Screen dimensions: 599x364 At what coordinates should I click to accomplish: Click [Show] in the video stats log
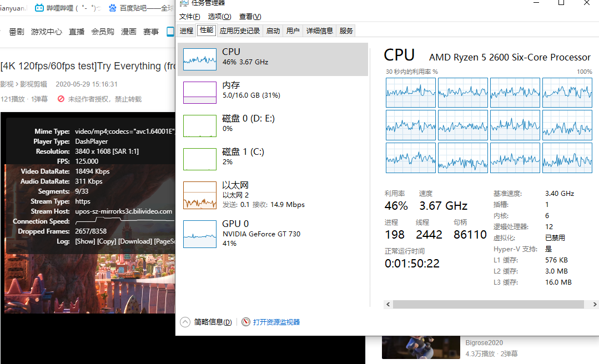click(85, 241)
